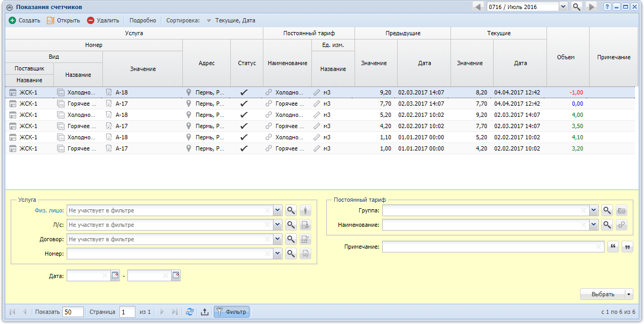Click the chain-link icon beside filter Наименование
Viewport: 644px width, 324px height.
(622, 225)
